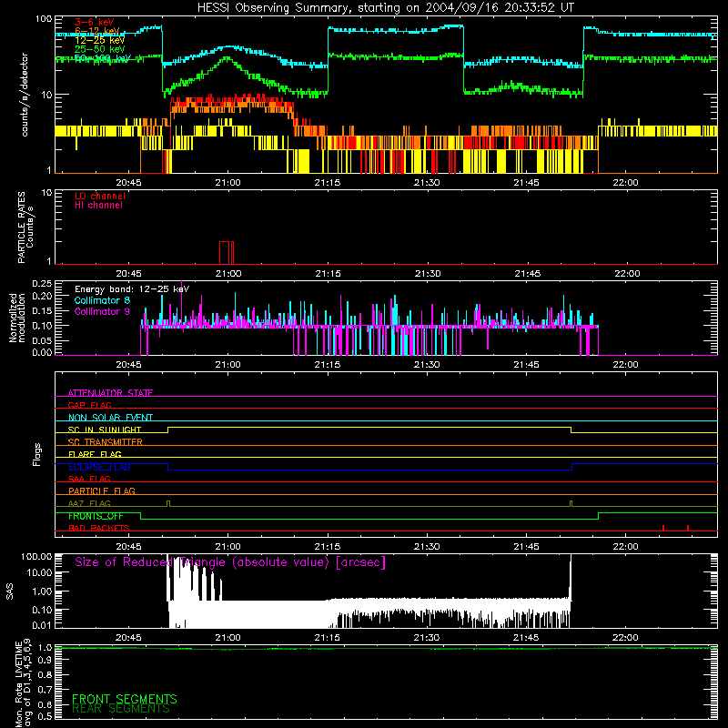Click the "HI channel" particle rates label

(x=98, y=205)
